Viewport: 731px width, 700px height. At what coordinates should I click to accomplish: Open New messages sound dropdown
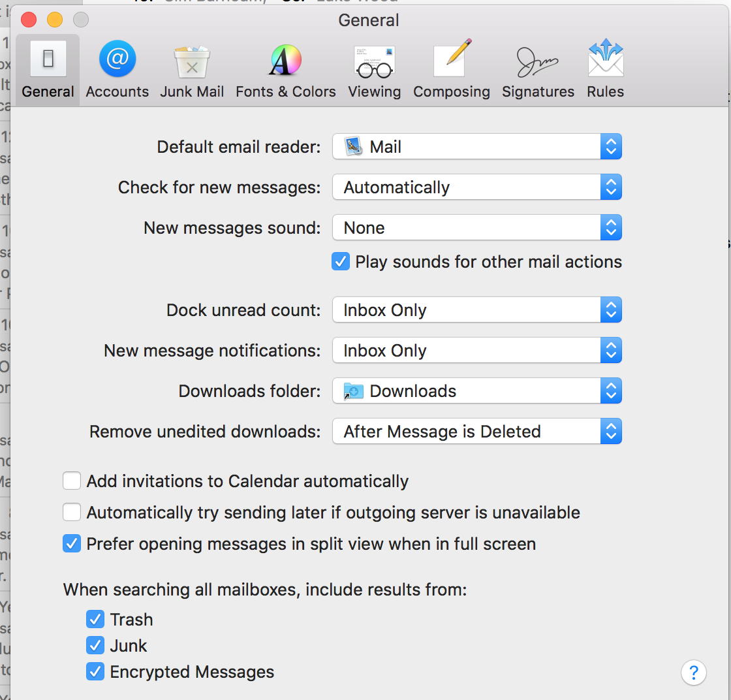point(477,228)
